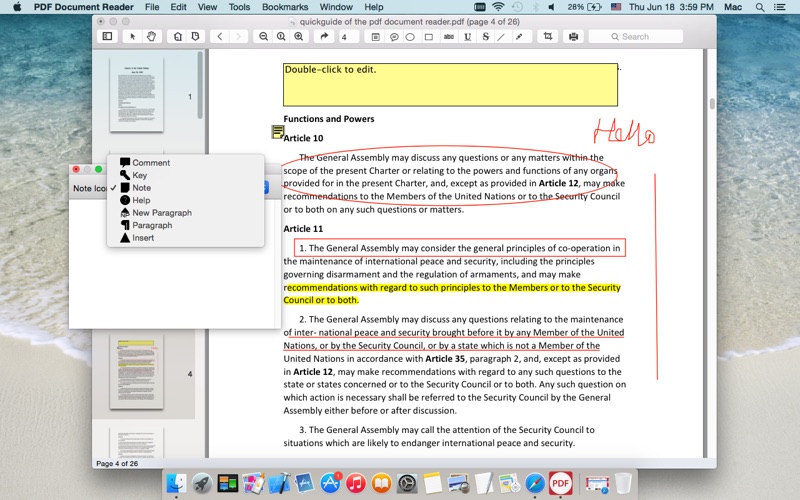
Task: Click the Apple menu logo
Action: [x=17, y=7]
